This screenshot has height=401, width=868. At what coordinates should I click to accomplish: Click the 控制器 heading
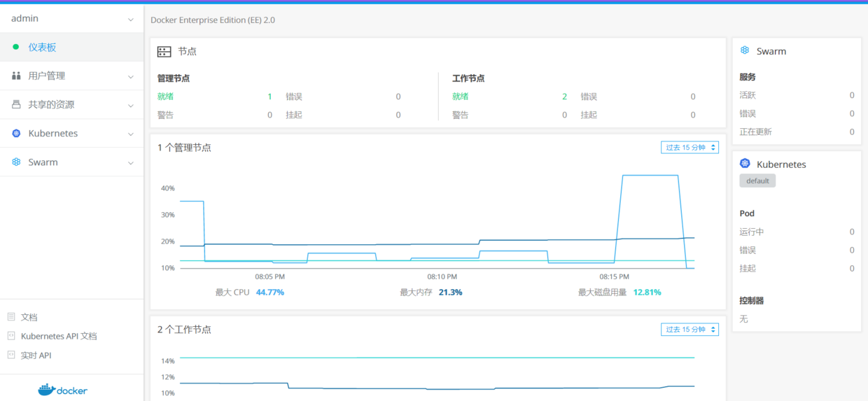coord(752,300)
